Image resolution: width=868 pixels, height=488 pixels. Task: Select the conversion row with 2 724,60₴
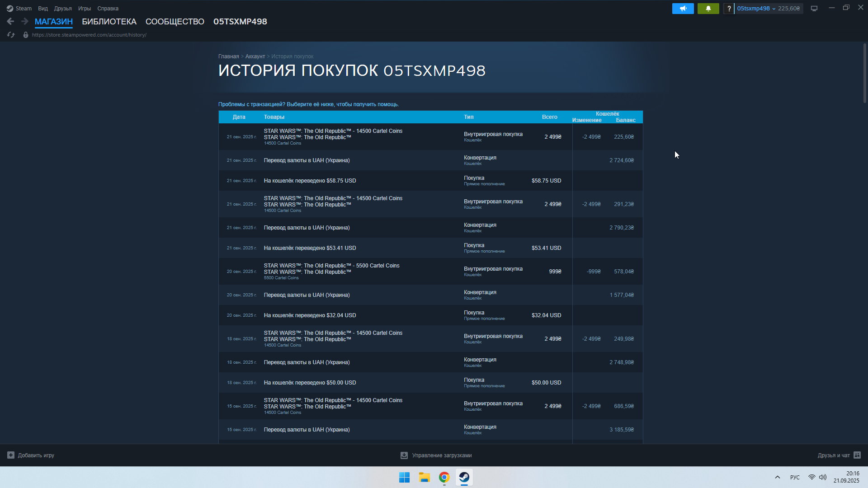pos(430,160)
